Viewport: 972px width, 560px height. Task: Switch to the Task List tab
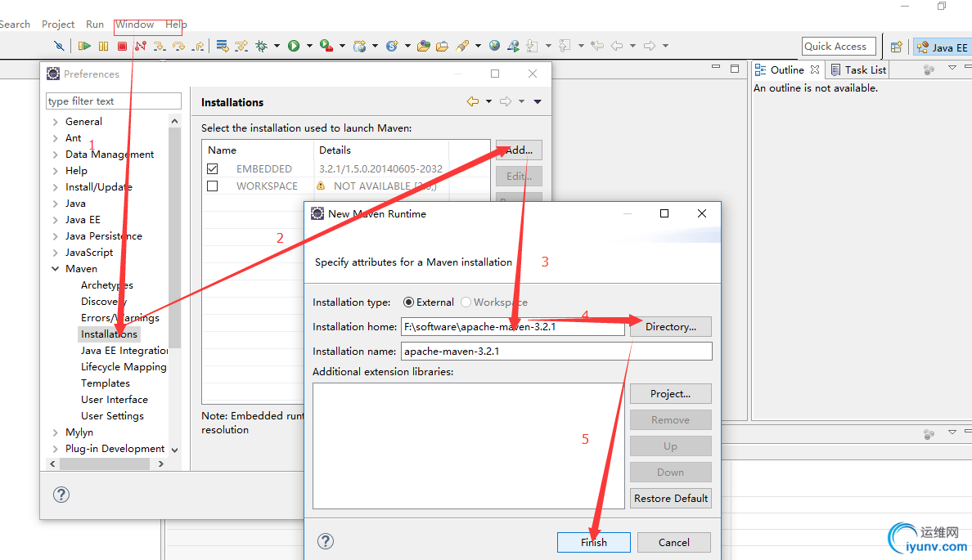tap(858, 70)
